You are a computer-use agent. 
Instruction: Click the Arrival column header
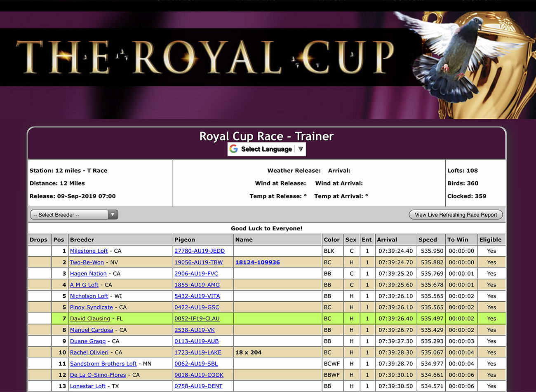click(387, 239)
